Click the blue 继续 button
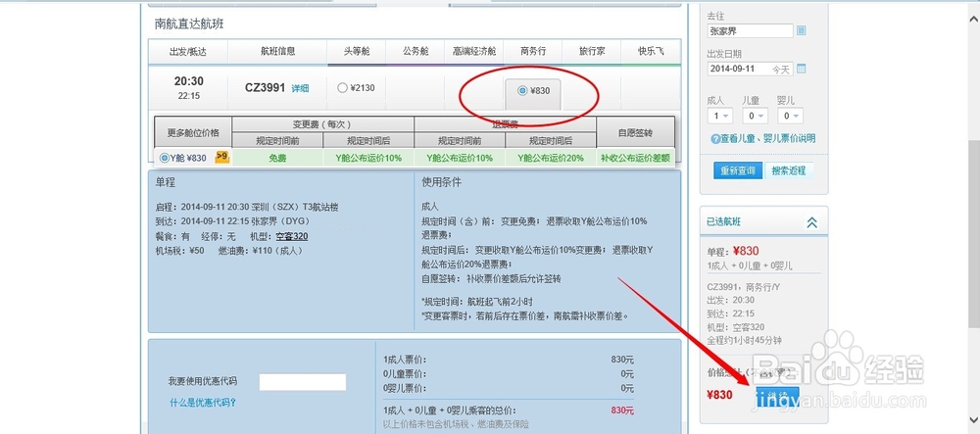The height and width of the screenshot is (434, 980). (x=777, y=396)
